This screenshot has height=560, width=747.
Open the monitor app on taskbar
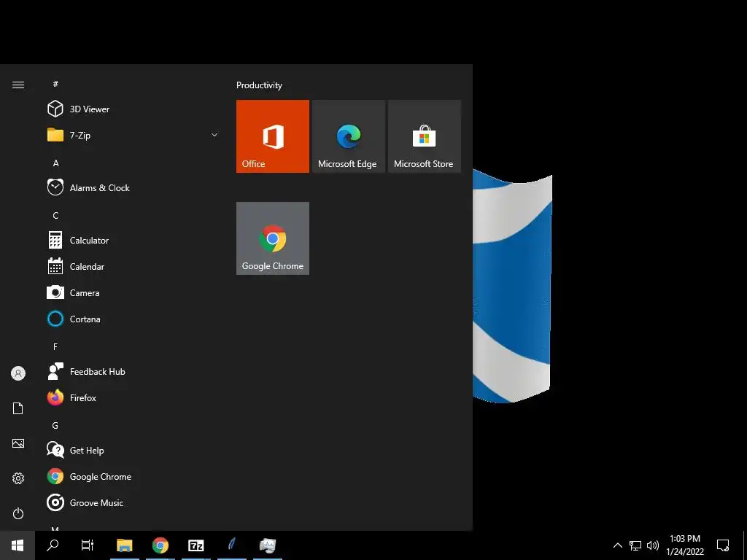point(268,545)
